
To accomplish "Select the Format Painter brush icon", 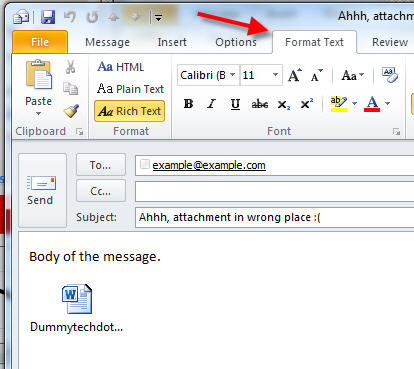I will [71, 111].
